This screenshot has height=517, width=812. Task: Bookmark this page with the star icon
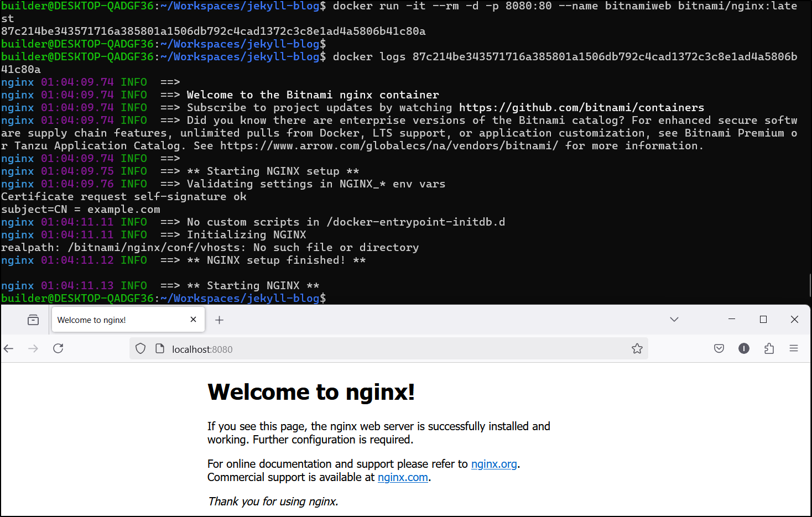[x=637, y=349]
